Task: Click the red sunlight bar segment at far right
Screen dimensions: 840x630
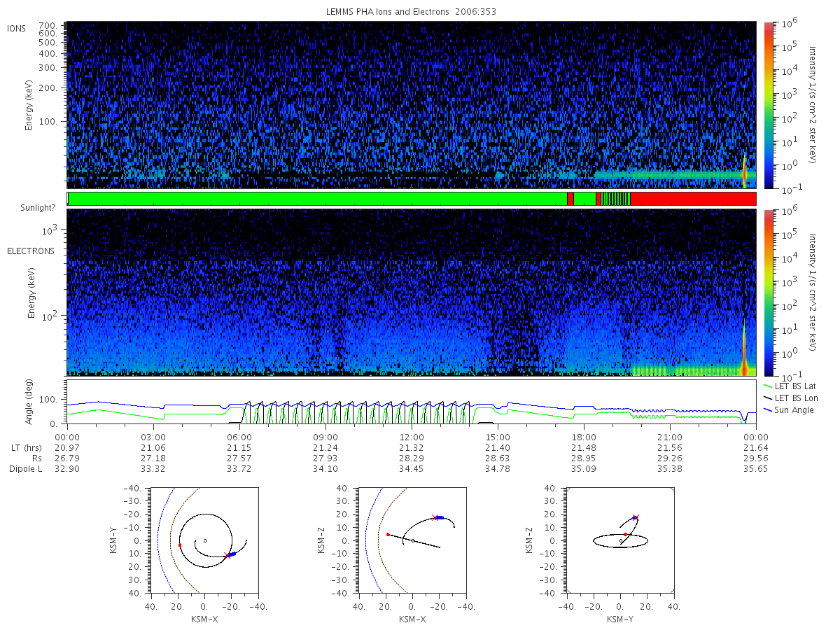Action: (x=693, y=199)
